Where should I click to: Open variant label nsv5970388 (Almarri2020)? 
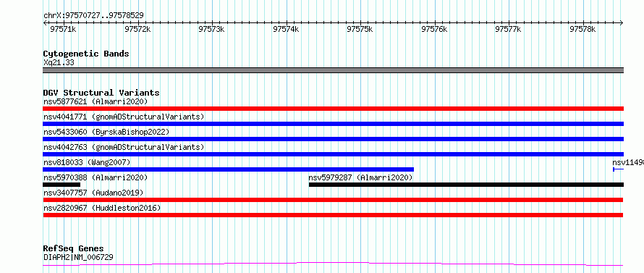[96, 177]
